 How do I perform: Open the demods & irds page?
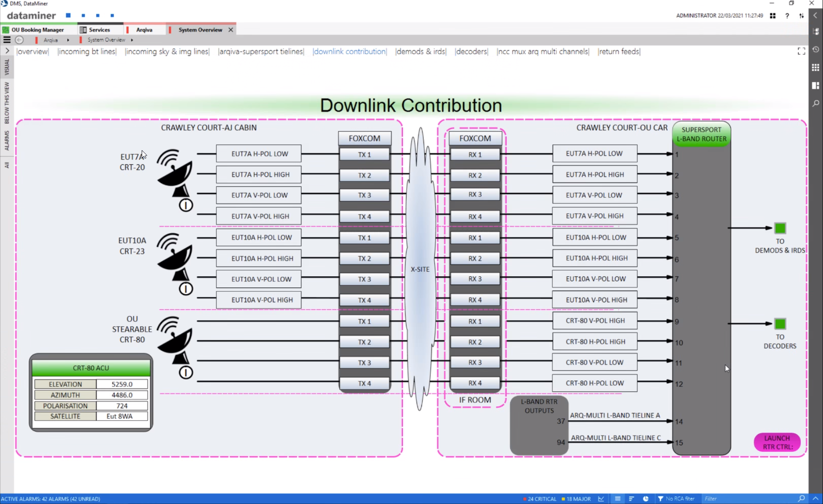pos(421,52)
